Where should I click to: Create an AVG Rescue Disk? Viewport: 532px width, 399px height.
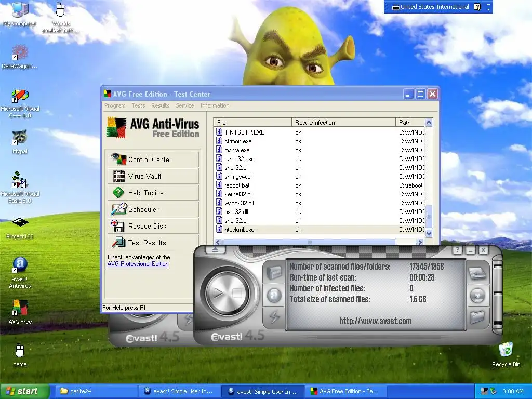tap(153, 226)
